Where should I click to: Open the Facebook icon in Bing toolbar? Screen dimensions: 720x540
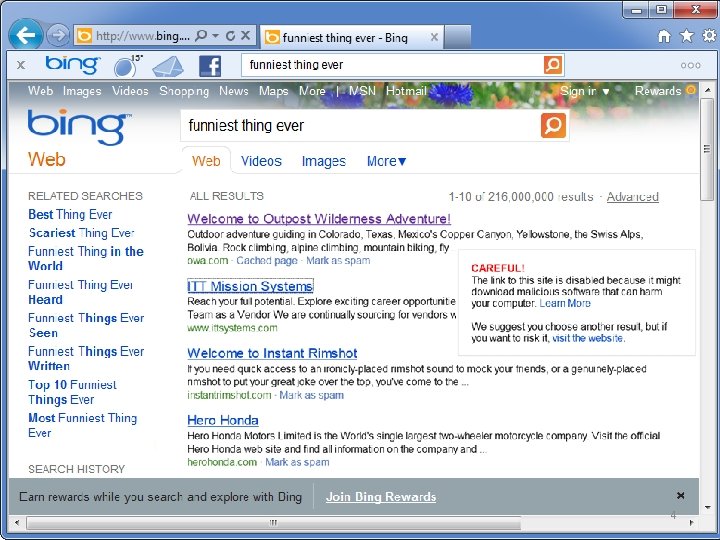coord(210,66)
